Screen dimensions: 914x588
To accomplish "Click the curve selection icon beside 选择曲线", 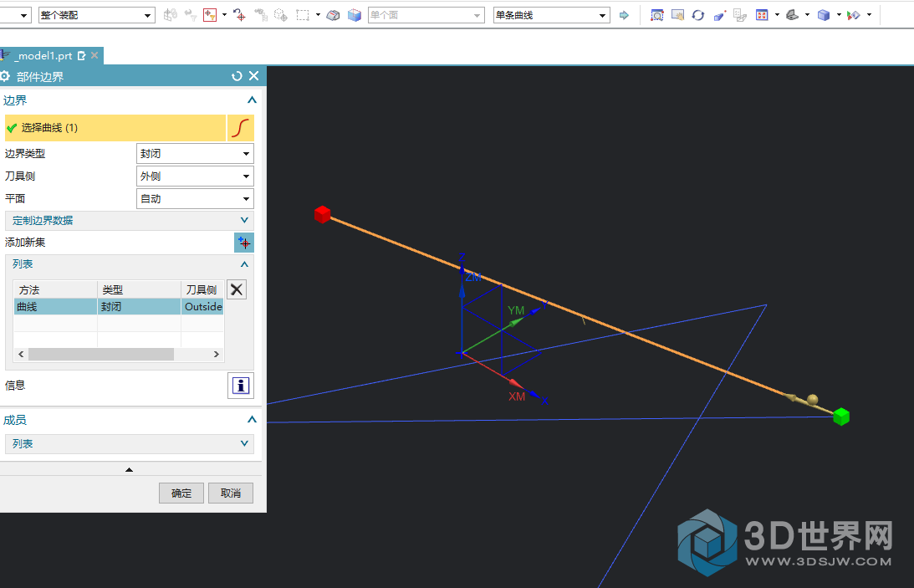I will tap(240, 128).
